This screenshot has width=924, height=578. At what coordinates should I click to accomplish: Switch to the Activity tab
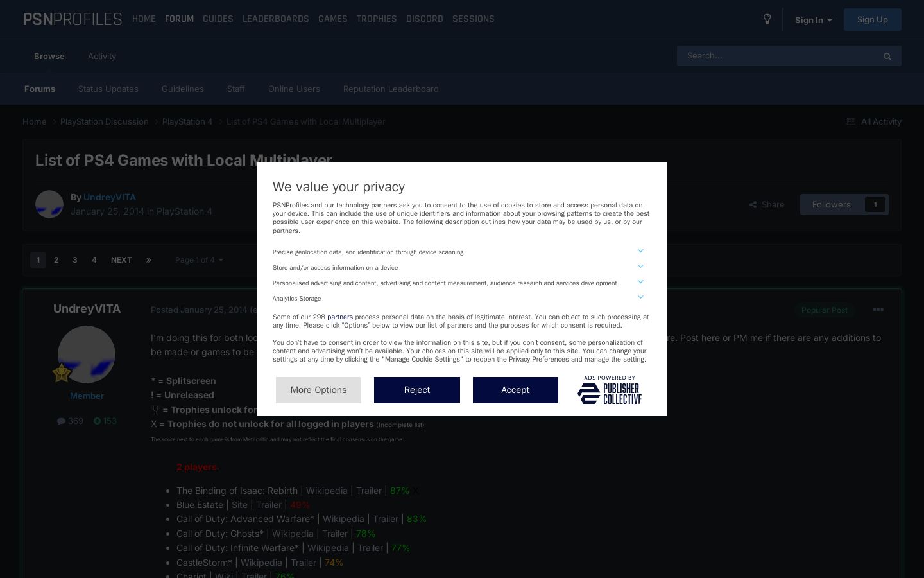[102, 56]
